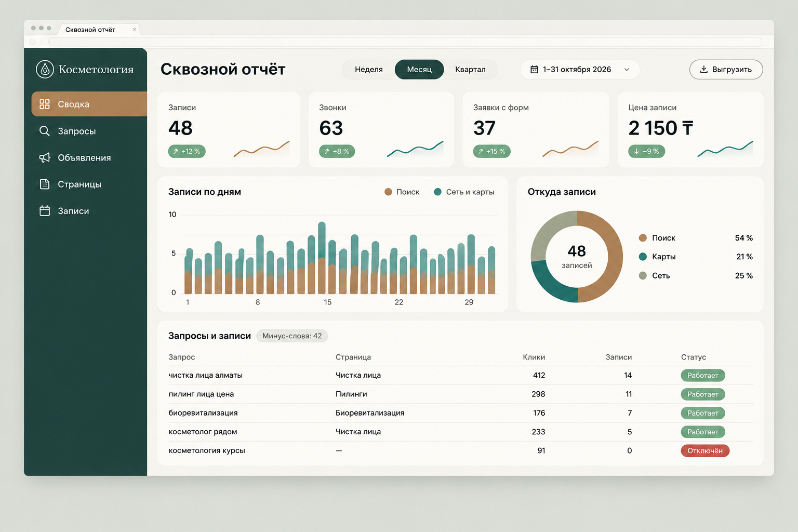Switch period to Квартал

point(470,69)
